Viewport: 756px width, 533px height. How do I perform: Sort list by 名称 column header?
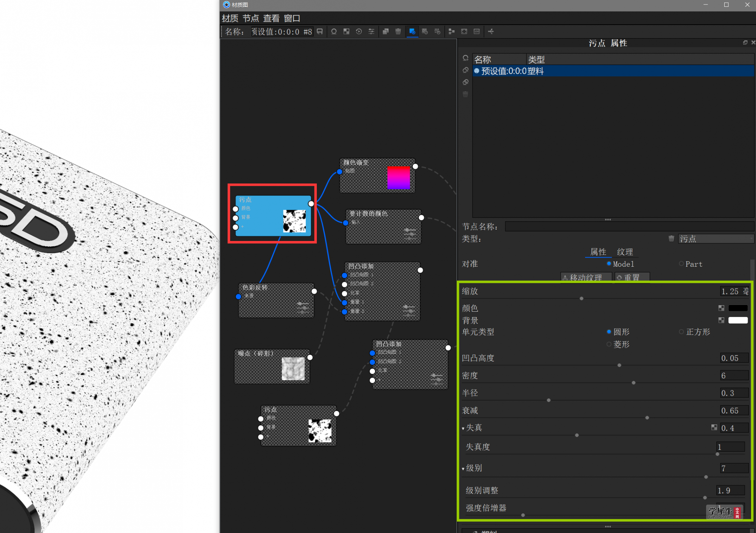click(x=499, y=59)
